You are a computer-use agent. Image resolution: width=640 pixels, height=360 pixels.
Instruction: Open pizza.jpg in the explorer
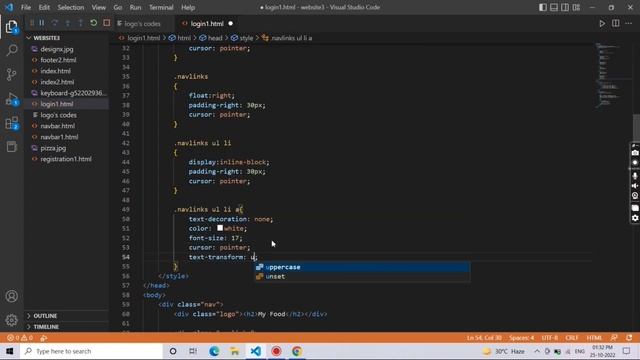[53, 148]
